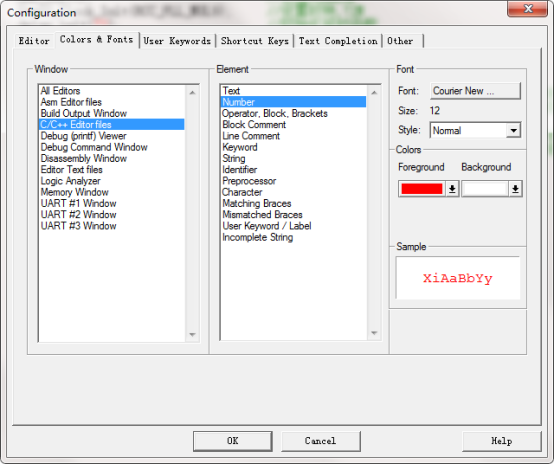Choose 'Block Comment' element
This screenshot has height=464, width=554.
pos(293,124)
